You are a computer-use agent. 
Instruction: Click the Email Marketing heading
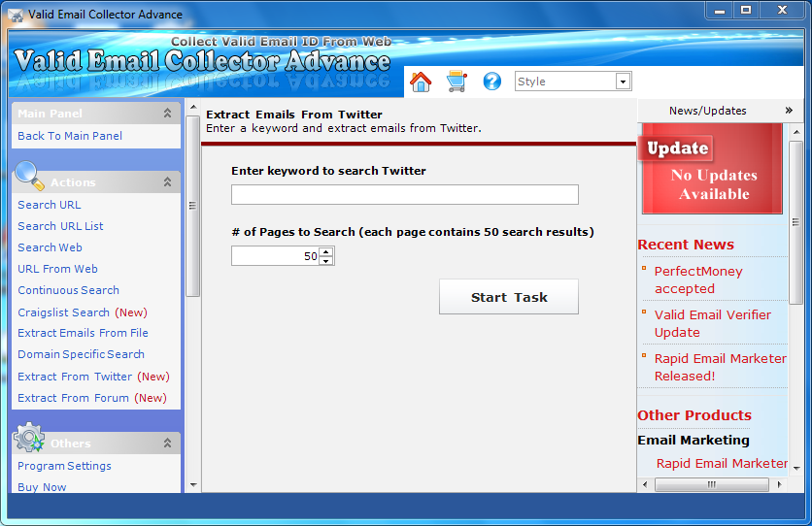[694, 441]
